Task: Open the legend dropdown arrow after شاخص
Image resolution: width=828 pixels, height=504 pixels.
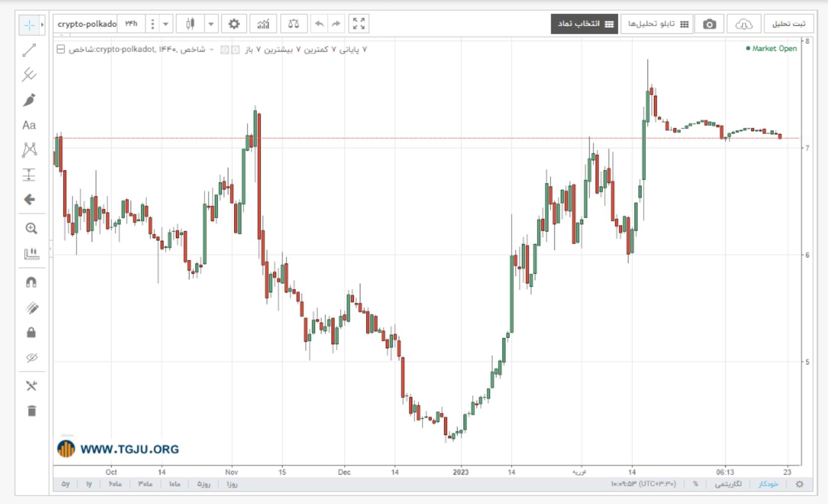Action: [212, 49]
